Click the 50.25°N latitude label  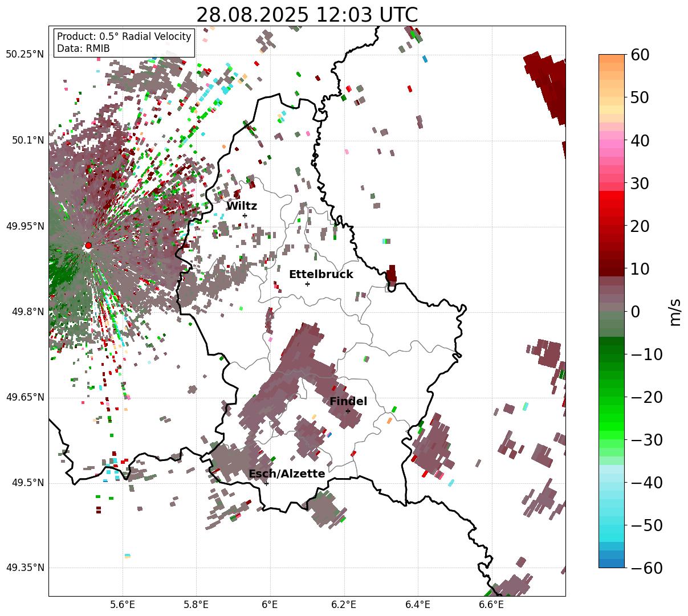pyautogui.click(x=25, y=55)
